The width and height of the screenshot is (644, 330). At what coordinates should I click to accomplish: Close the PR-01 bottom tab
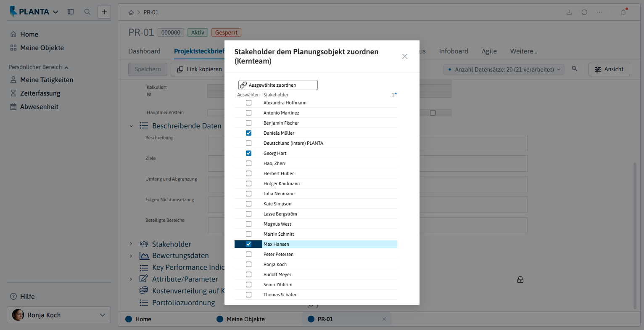click(384, 319)
